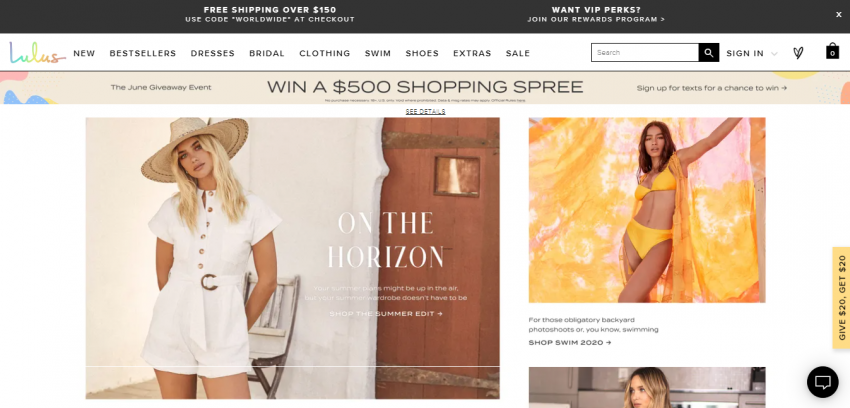This screenshot has width=850, height=408.
Task: Open the wishlist heart icon
Action: pos(798,53)
